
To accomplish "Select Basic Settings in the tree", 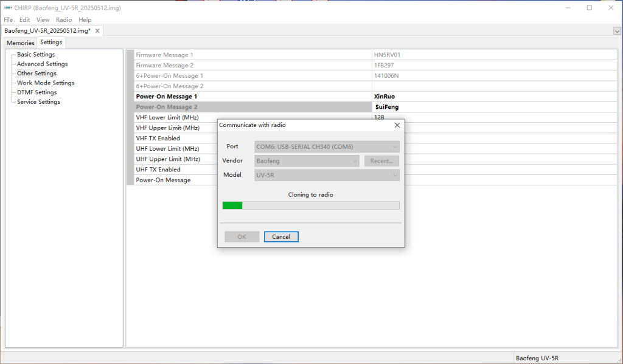I will click(x=36, y=55).
